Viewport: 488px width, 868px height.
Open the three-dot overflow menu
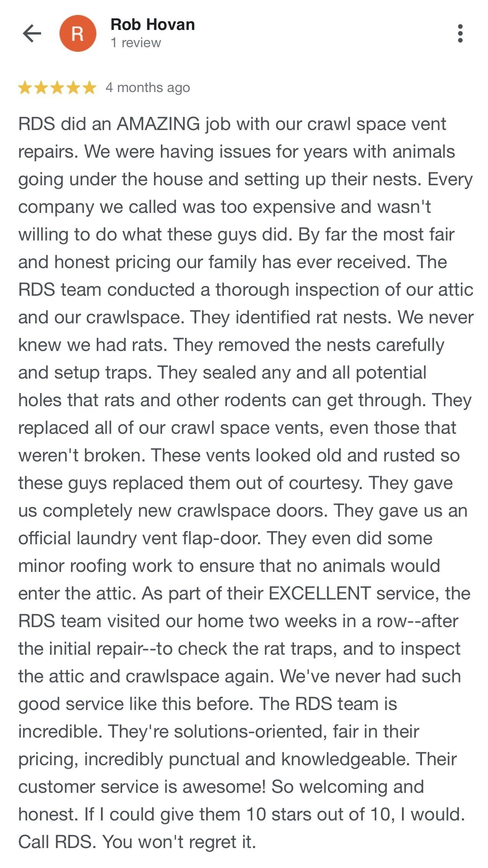(460, 33)
